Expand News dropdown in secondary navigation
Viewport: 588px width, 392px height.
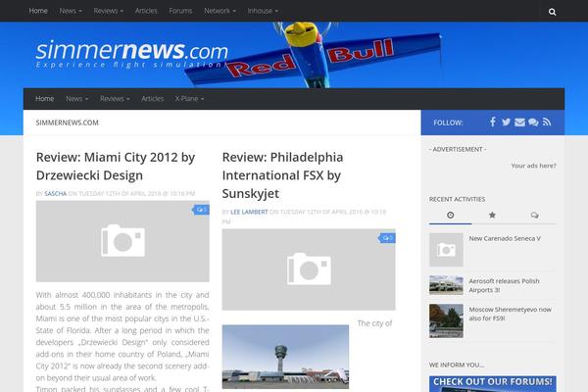point(76,99)
